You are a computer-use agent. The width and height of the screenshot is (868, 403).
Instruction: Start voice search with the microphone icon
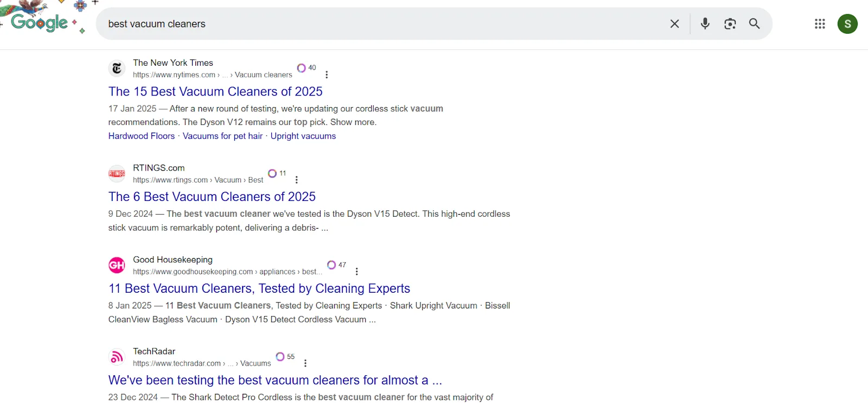click(x=705, y=24)
